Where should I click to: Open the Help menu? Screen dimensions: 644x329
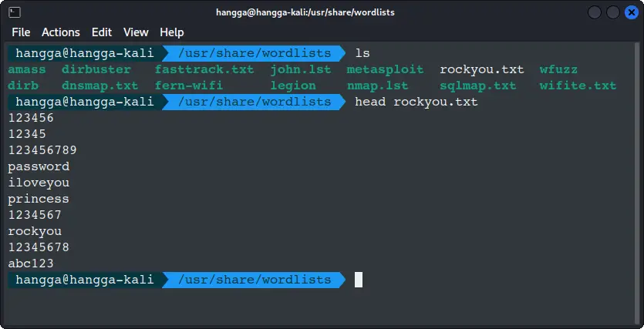pos(172,32)
